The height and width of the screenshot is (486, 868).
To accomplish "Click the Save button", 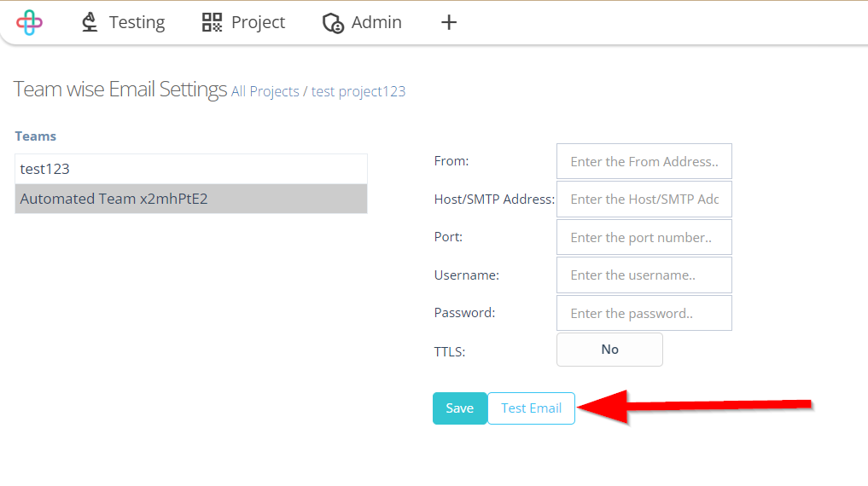I will point(459,408).
